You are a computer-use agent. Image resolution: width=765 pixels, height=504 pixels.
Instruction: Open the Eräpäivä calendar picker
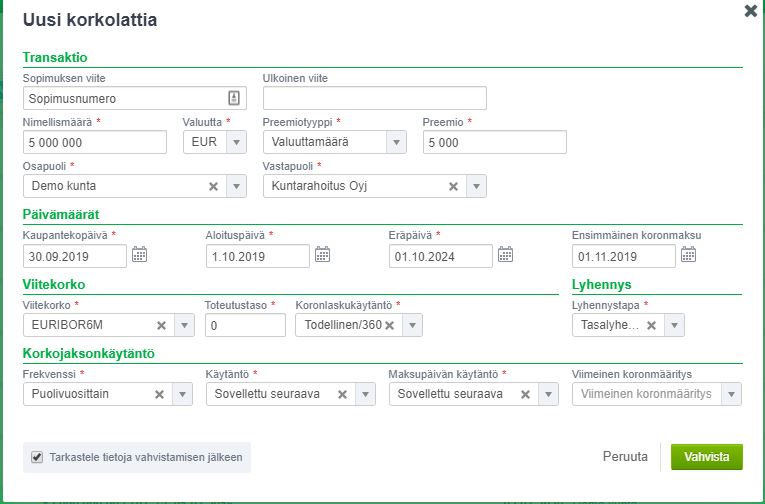click(x=505, y=255)
